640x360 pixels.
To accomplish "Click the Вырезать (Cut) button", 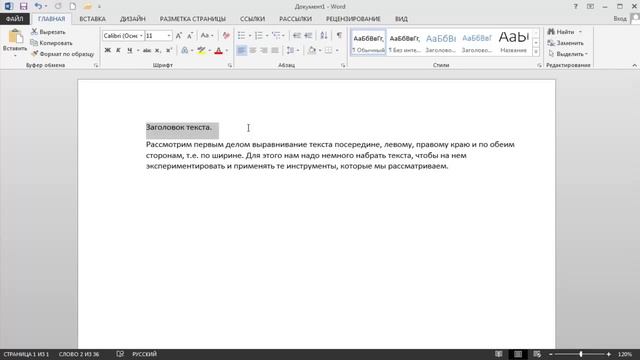I will tap(48, 32).
